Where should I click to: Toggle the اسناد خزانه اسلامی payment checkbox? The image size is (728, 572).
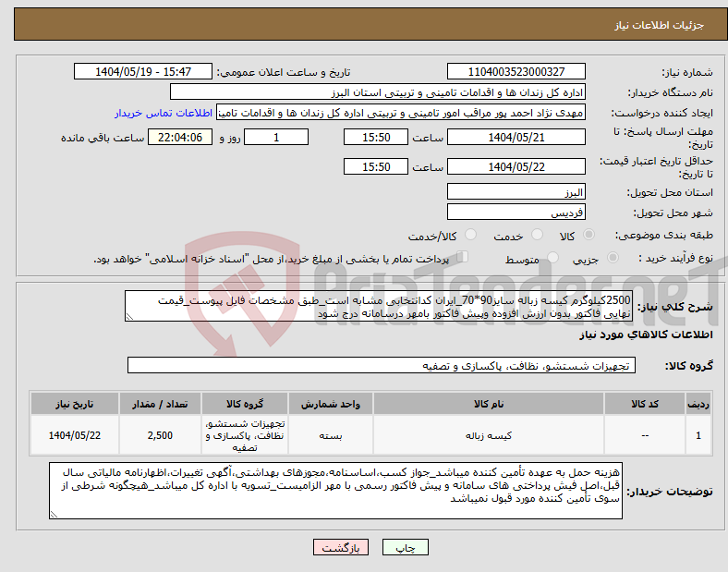pyautogui.click(x=463, y=257)
